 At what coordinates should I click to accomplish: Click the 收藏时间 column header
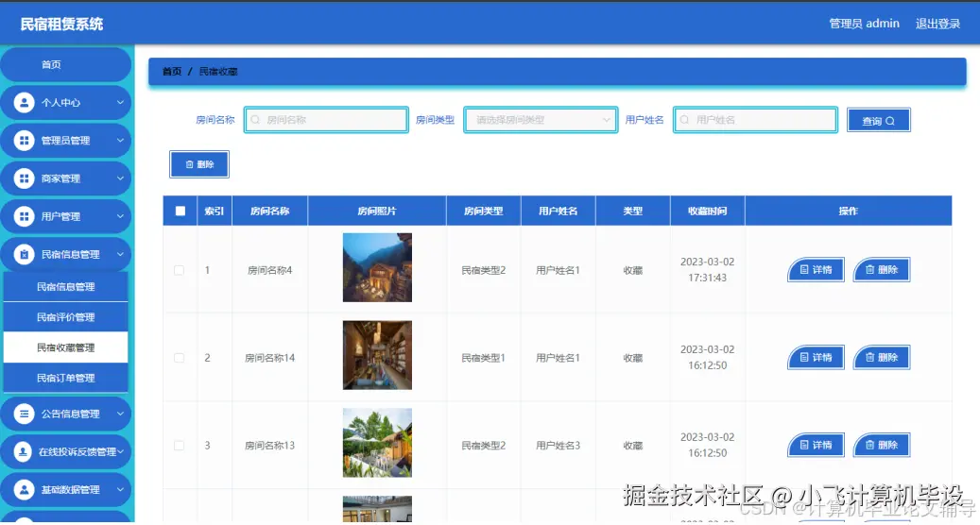pyautogui.click(x=707, y=211)
